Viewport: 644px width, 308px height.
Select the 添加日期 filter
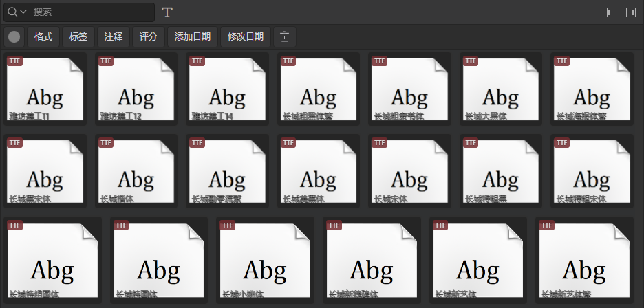[x=193, y=36]
